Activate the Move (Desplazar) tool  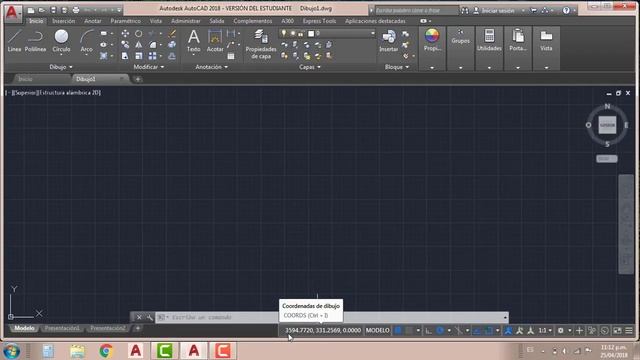(x=125, y=33)
